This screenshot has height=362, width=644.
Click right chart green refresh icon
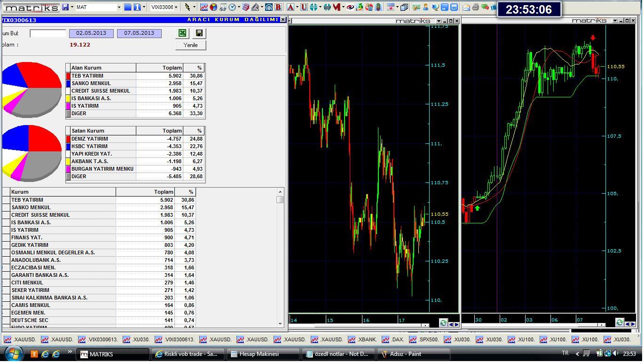619,323
